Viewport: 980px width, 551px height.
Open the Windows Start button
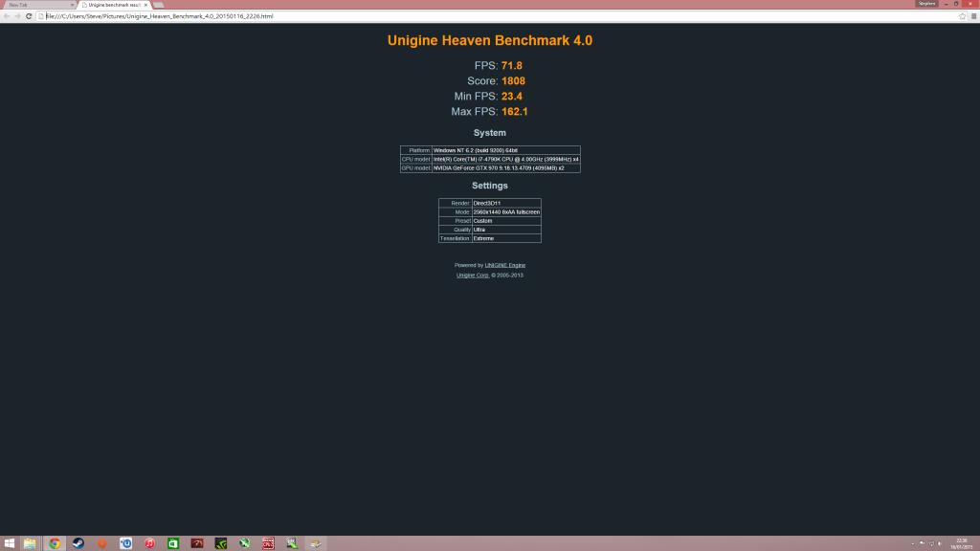click(x=9, y=543)
